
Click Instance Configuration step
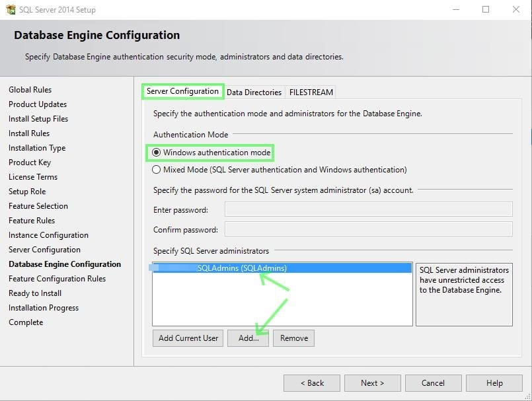48,235
